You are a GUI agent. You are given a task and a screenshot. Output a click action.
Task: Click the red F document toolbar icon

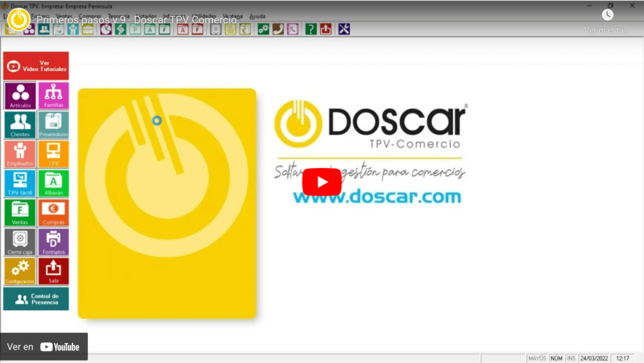[x=197, y=30]
